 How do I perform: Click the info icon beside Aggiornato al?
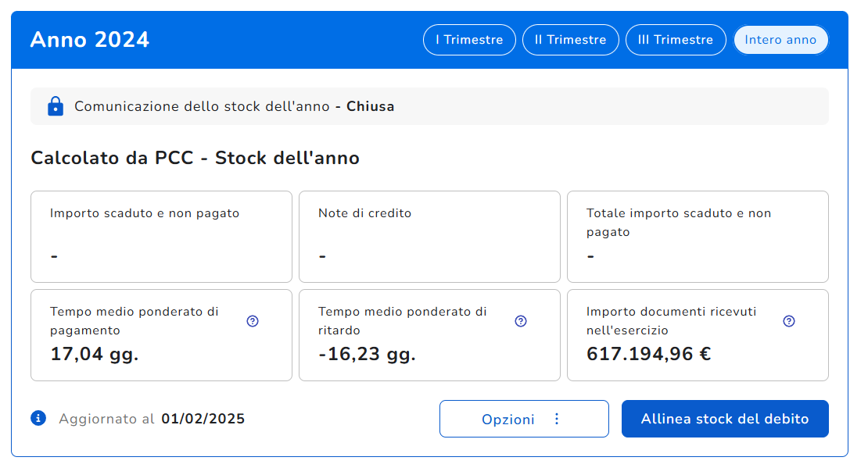(38, 419)
